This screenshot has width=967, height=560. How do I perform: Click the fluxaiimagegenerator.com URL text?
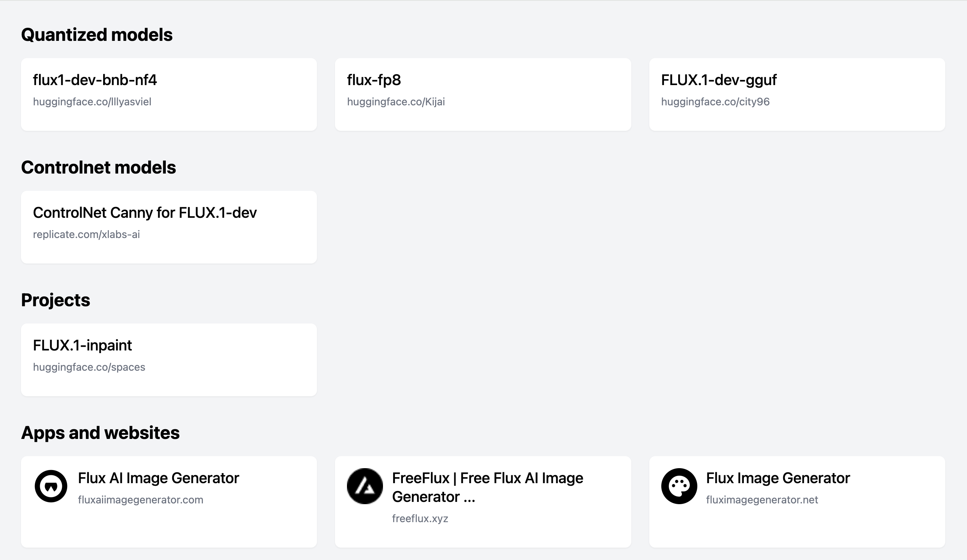(x=140, y=500)
